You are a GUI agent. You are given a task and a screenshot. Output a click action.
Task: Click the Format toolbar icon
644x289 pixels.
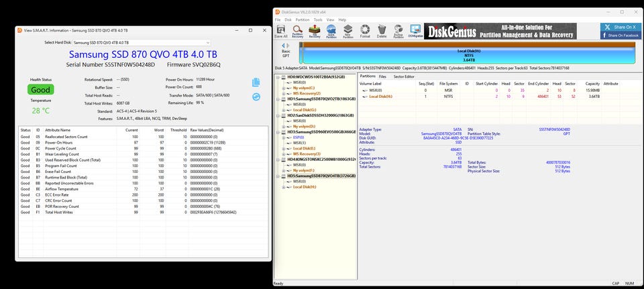tap(365, 32)
